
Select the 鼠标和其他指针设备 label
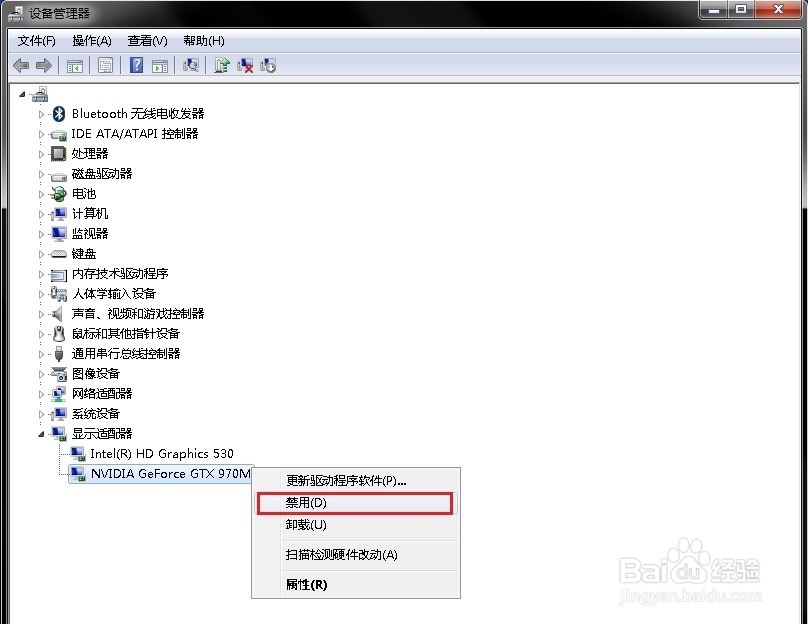tap(126, 334)
